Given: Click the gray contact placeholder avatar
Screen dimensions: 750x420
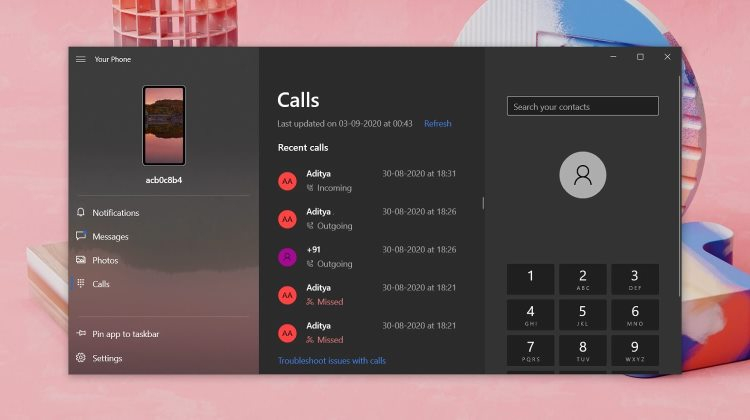Looking at the screenshot, I should 583,175.
